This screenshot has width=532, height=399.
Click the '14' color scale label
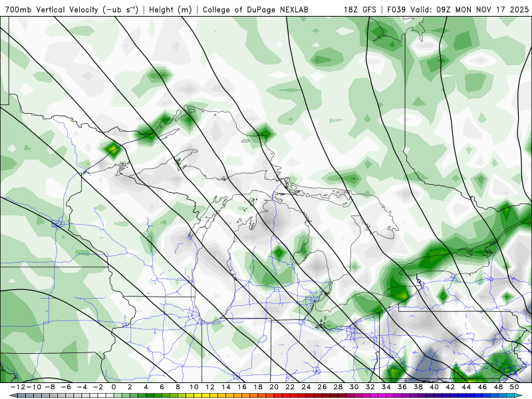226,387
